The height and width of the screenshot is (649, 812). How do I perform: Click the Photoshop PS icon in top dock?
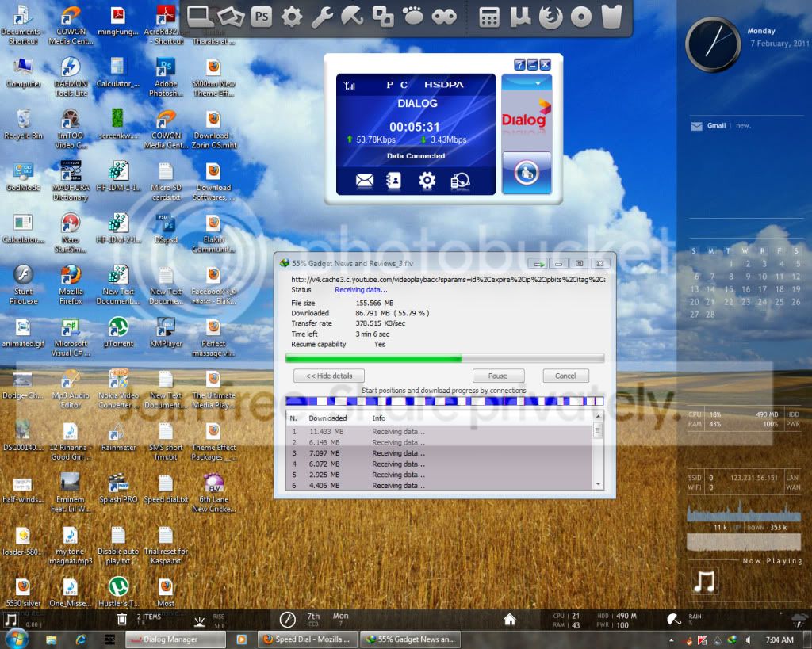pyautogui.click(x=262, y=17)
